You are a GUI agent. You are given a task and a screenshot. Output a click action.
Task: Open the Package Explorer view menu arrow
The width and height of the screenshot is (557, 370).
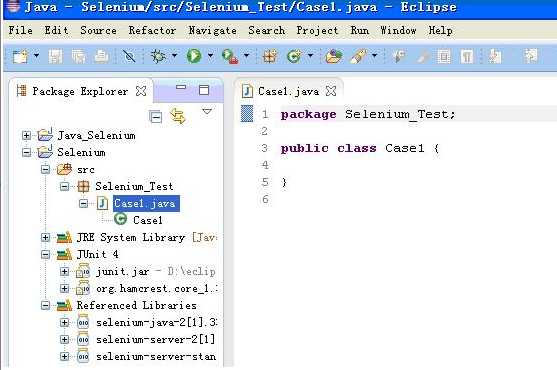click(x=207, y=111)
